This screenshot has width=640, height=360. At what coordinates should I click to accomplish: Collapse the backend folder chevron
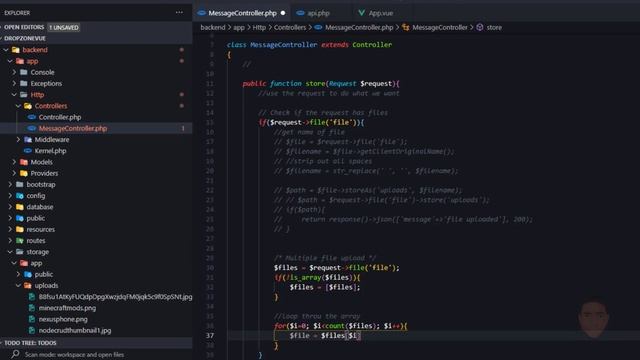(x=6, y=50)
